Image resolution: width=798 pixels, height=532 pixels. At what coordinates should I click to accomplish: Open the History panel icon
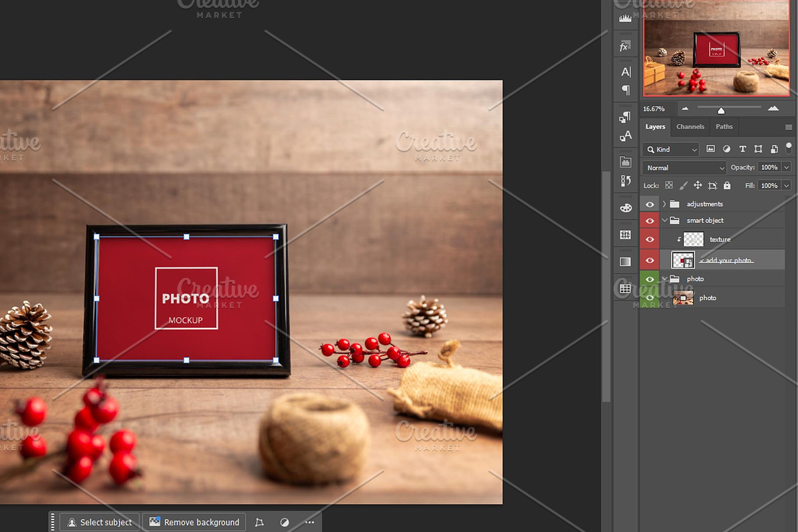click(626, 180)
